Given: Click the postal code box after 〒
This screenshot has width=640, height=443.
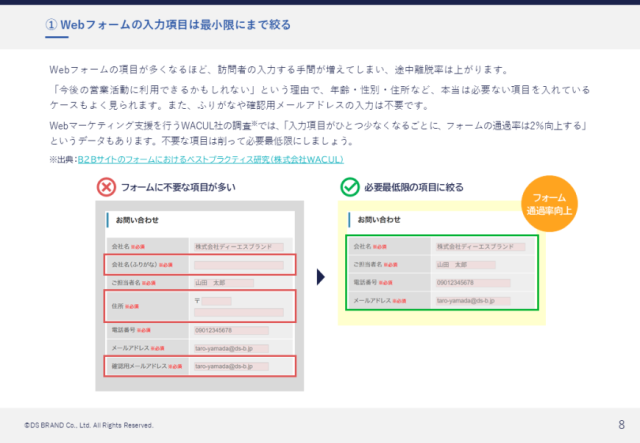Looking at the screenshot, I should point(216,301).
